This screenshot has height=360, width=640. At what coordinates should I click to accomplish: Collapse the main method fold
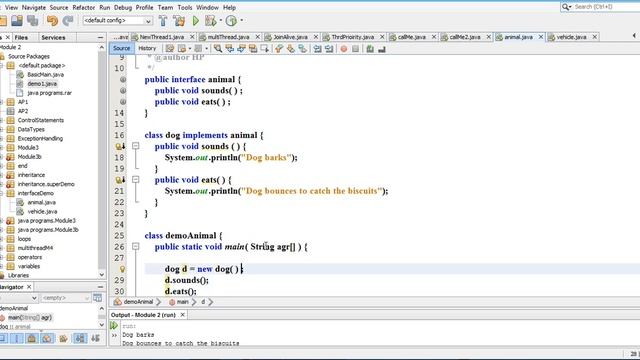pos(136,247)
